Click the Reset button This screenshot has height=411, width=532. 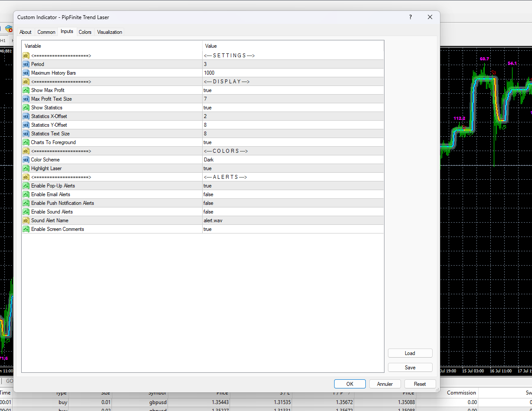420,384
